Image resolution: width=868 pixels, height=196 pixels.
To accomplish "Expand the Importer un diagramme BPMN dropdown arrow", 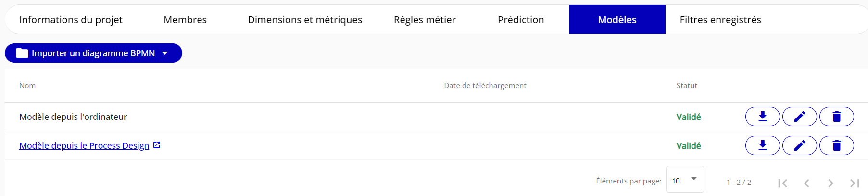I will (x=165, y=53).
